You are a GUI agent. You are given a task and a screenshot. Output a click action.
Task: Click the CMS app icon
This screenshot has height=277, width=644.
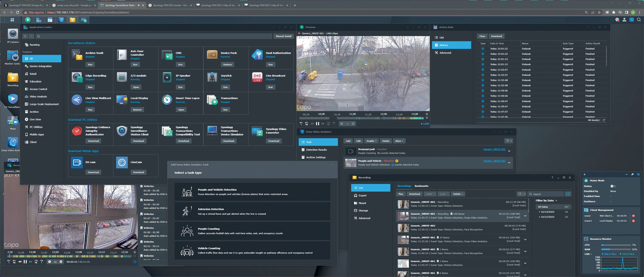tap(167, 55)
